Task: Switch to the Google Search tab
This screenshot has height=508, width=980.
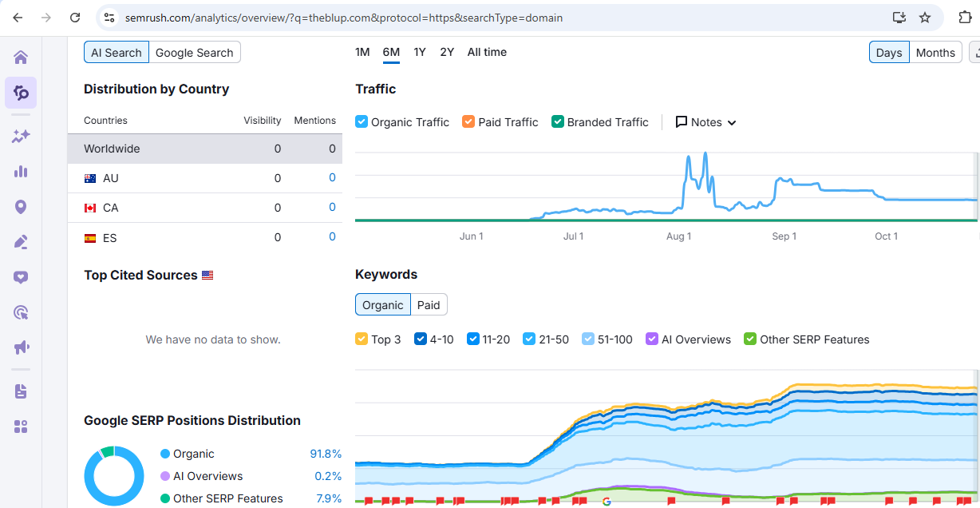Action: click(194, 53)
